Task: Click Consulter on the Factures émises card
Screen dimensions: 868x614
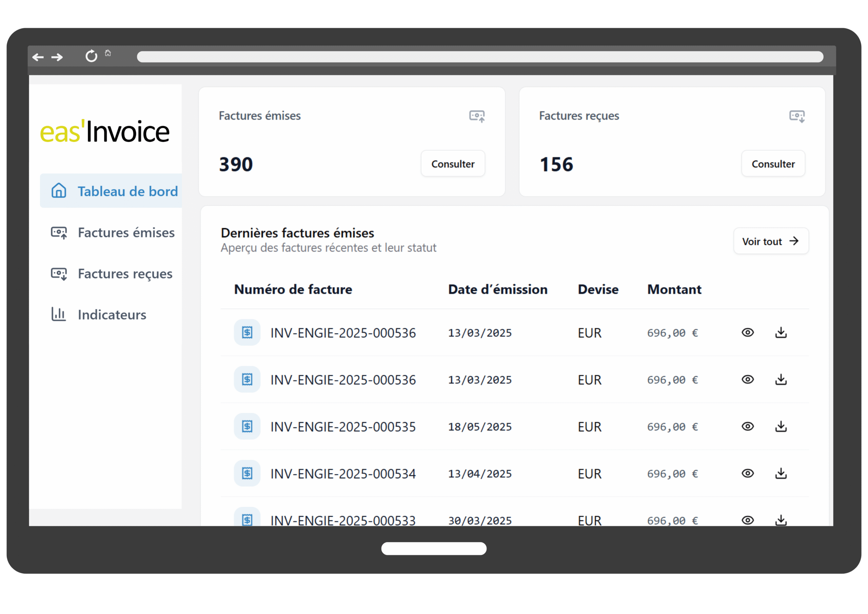Action: click(x=453, y=164)
